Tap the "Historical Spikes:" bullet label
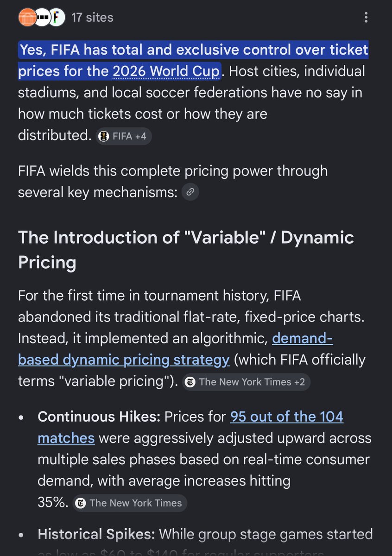The image size is (392, 556). 96,534
